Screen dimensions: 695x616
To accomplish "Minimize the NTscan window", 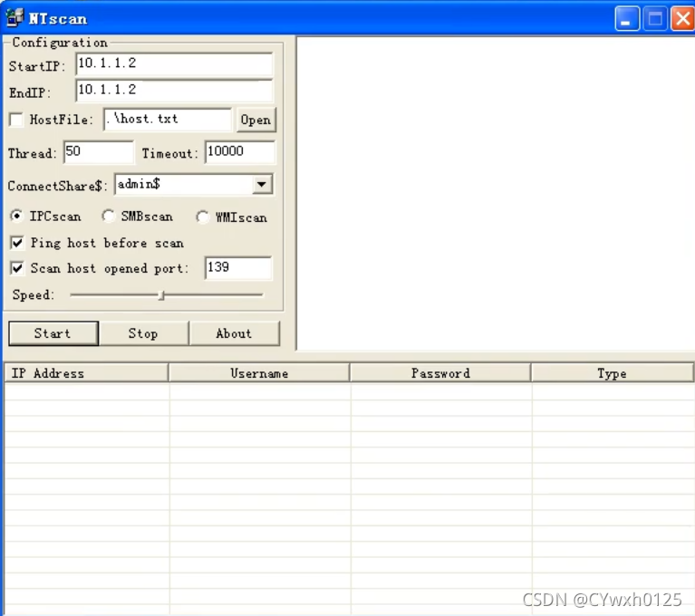I will pos(627,19).
